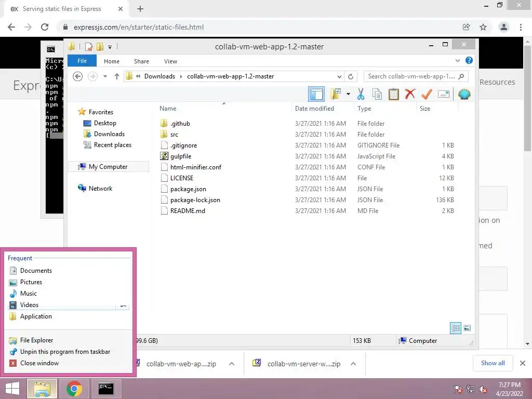Expand the ribbon with the chevron
This screenshot has width=532, height=399.
coord(457,61)
